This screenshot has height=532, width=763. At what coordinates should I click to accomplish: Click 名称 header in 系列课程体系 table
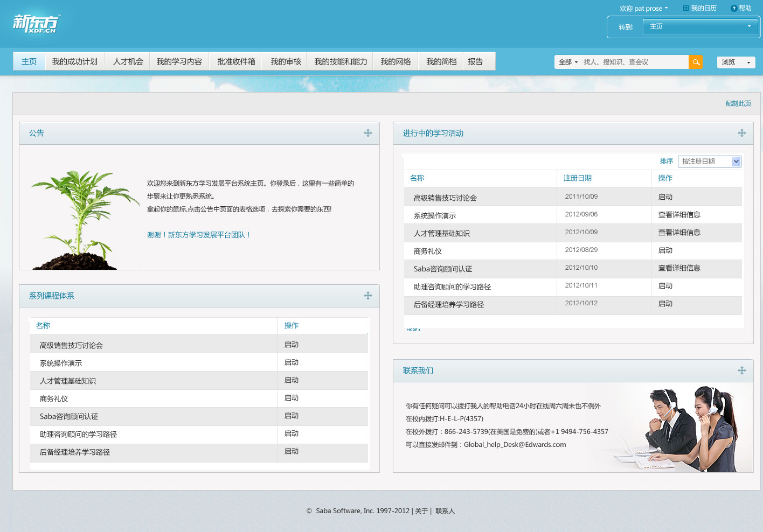pyautogui.click(x=43, y=326)
